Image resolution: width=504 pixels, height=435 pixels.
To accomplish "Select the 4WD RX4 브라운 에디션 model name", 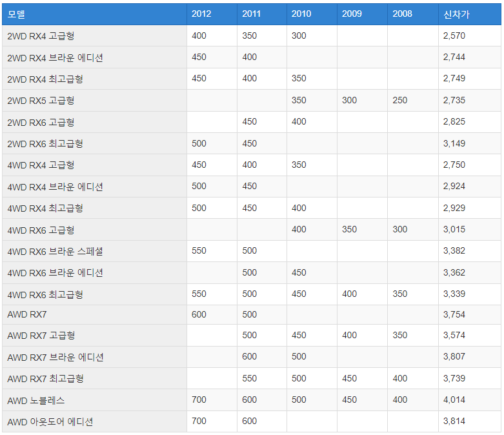I will [55, 187].
